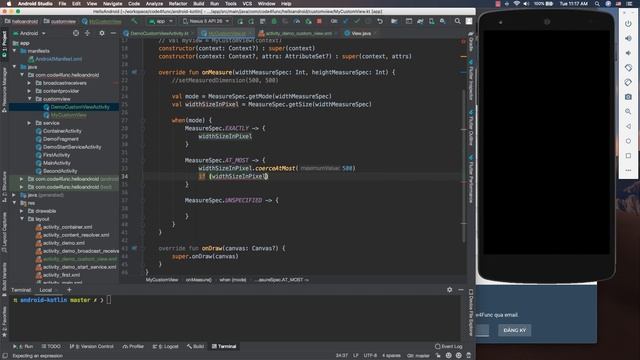Open the Build menu
The height and width of the screenshot is (360, 640).
(199, 4)
